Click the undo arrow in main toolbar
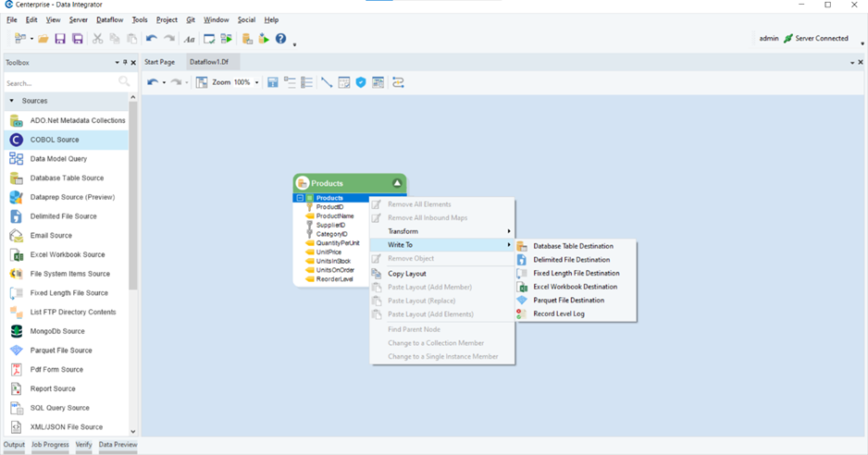 (x=151, y=39)
